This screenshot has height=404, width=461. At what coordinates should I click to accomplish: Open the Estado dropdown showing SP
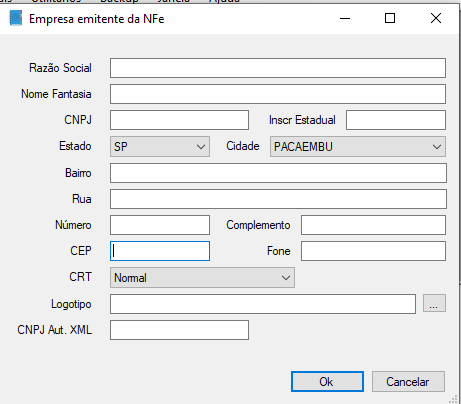pyautogui.click(x=160, y=146)
